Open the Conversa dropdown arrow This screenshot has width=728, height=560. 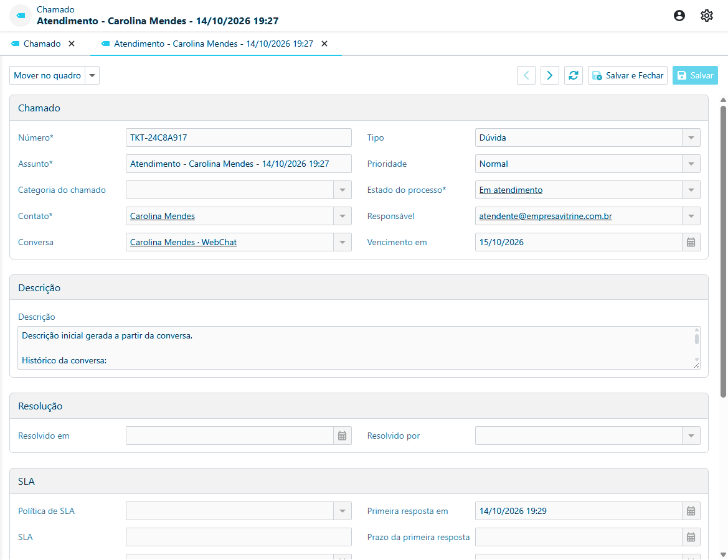pyautogui.click(x=342, y=242)
